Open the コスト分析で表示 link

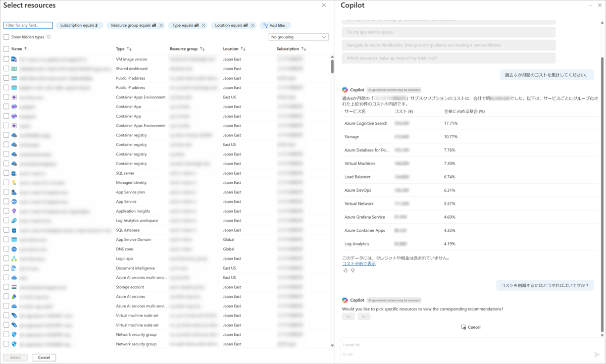point(359,264)
